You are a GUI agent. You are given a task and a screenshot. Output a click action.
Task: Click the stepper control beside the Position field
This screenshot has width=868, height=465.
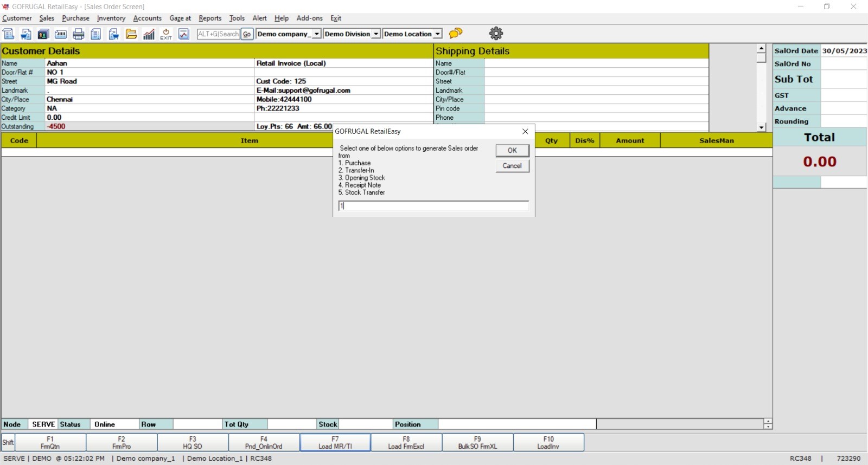768,424
